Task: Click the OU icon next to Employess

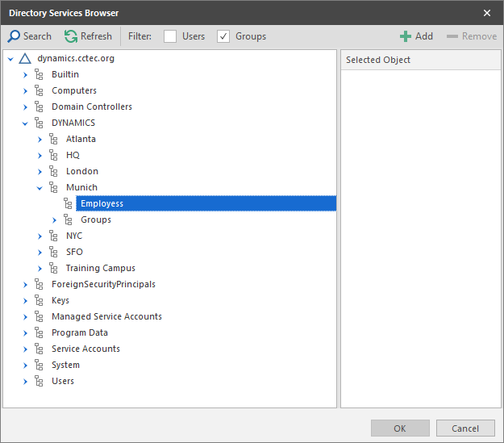Action: point(68,203)
